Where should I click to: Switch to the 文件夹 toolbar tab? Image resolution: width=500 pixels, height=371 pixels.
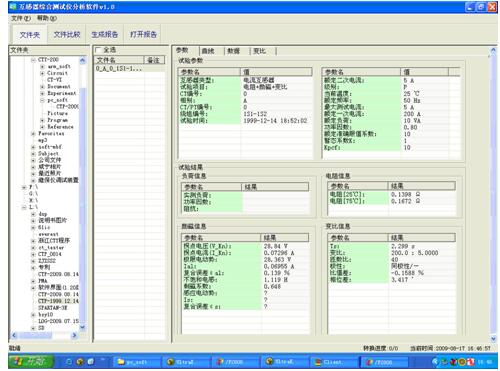tap(30, 34)
